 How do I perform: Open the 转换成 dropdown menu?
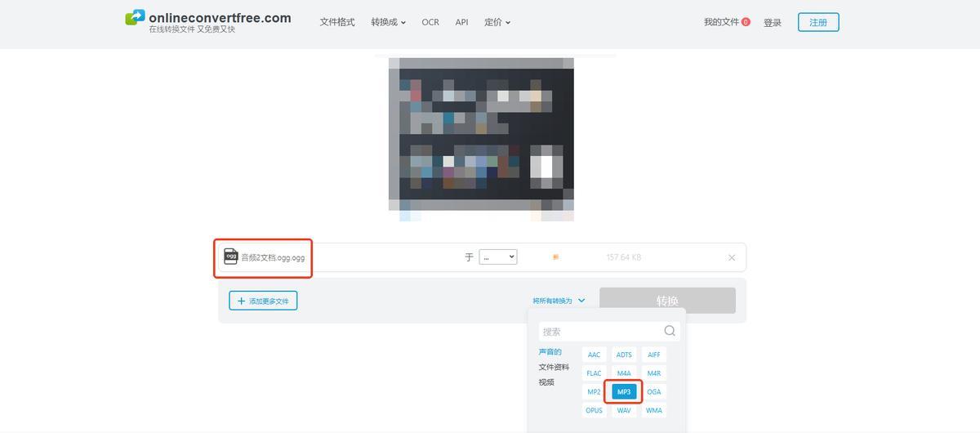[x=388, y=22]
